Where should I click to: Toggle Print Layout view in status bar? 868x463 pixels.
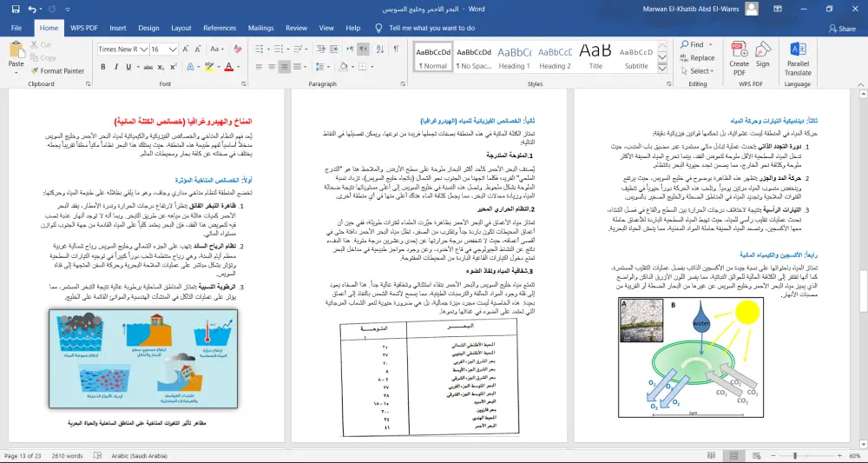coord(733,456)
